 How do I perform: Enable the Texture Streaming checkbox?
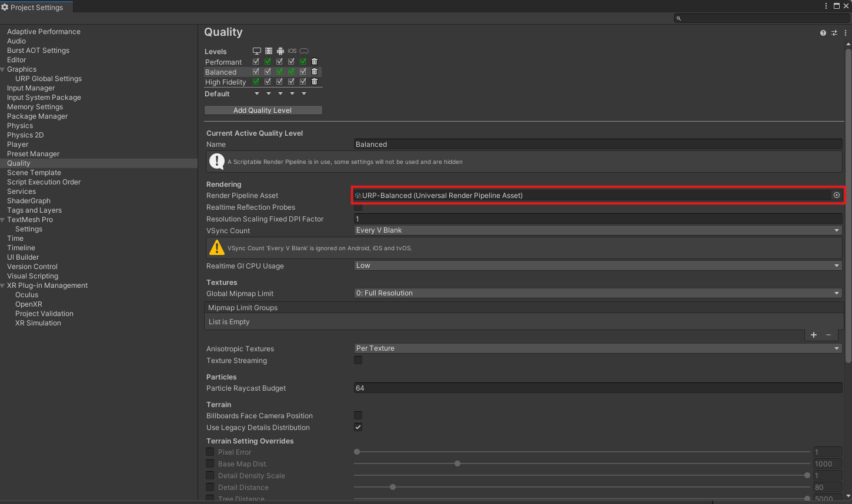click(358, 360)
